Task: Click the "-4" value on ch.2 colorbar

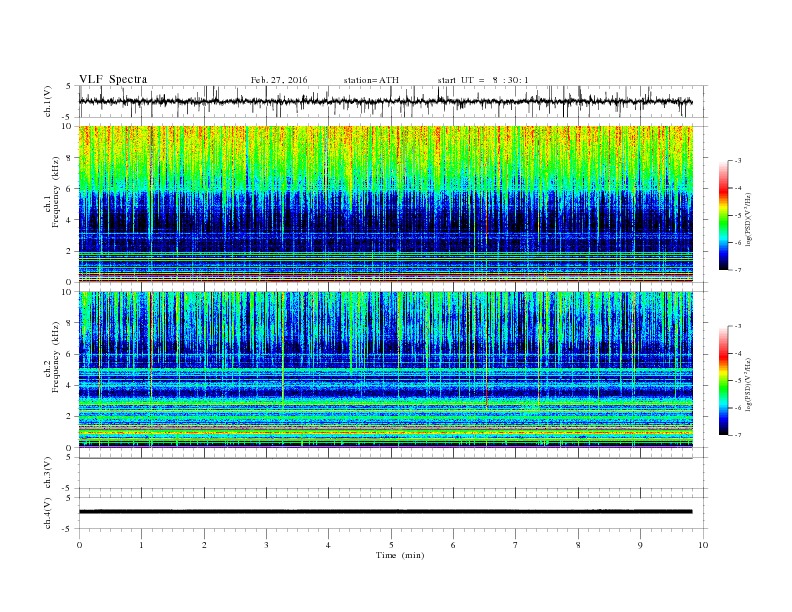Action: click(737, 353)
